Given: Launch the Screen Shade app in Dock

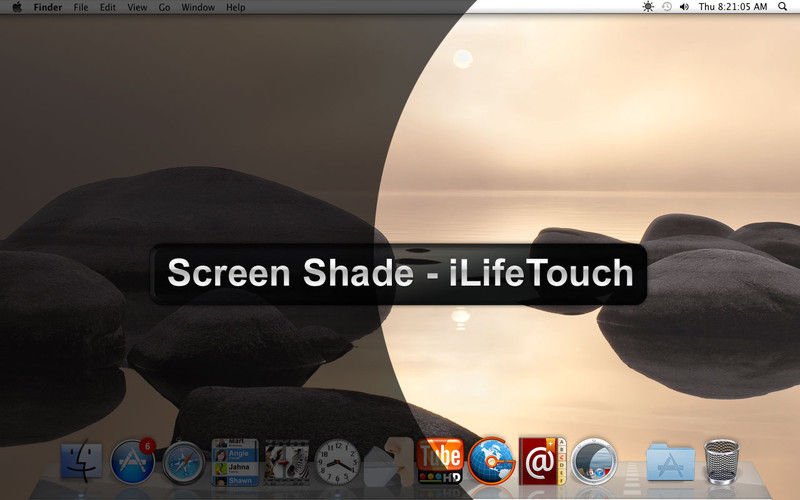Looking at the screenshot, I should point(594,461).
